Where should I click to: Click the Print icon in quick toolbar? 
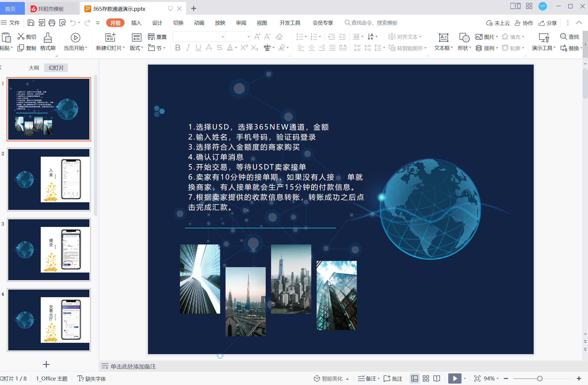pos(52,23)
